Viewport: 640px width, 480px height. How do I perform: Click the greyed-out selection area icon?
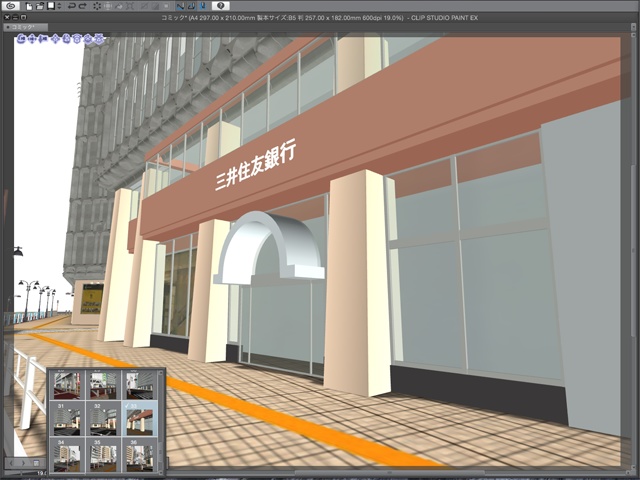(x=109, y=6)
